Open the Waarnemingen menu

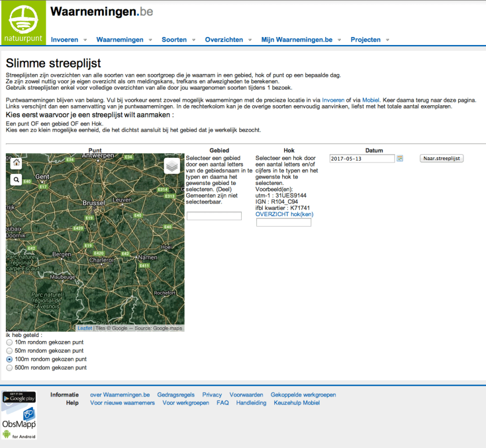point(120,40)
